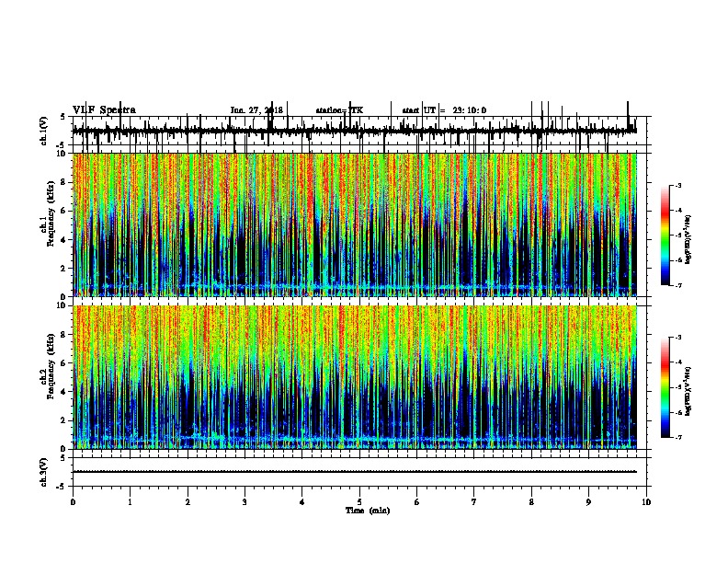Click the "8" kHz tick on ch.2 frequency axis
The height and width of the screenshot is (563, 728).
(63, 335)
